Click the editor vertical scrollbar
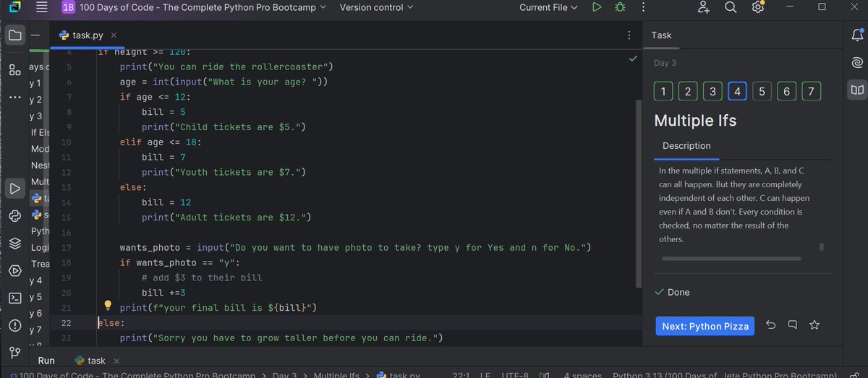The image size is (868, 378). [x=637, y=192]
